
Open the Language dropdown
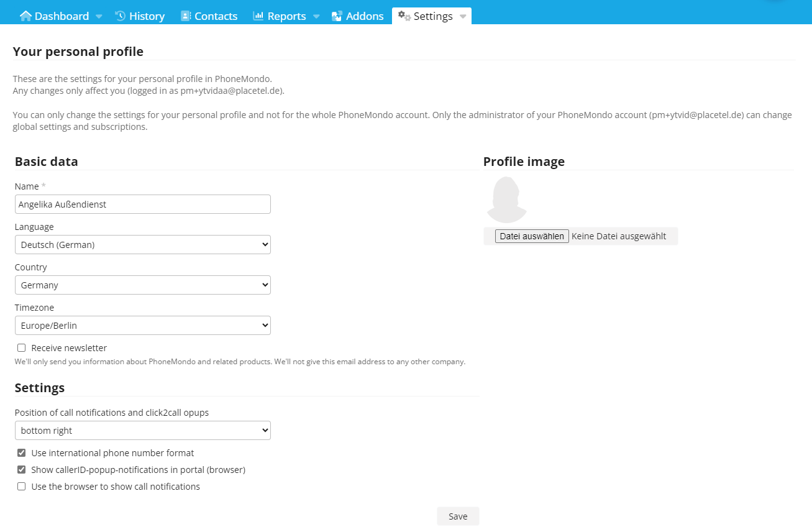tap(142, 245)
